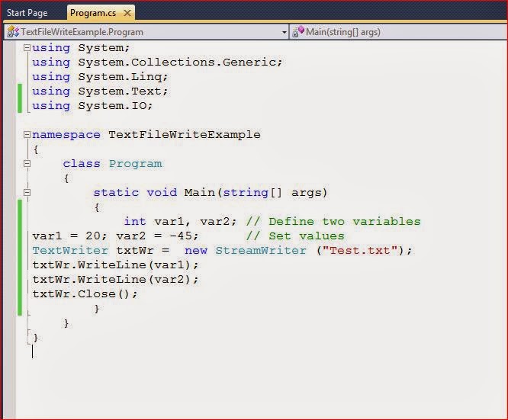This screenshot has width=508, height=420.
Task: Click 'System.Text' in the code
Action: click(120, 91)
